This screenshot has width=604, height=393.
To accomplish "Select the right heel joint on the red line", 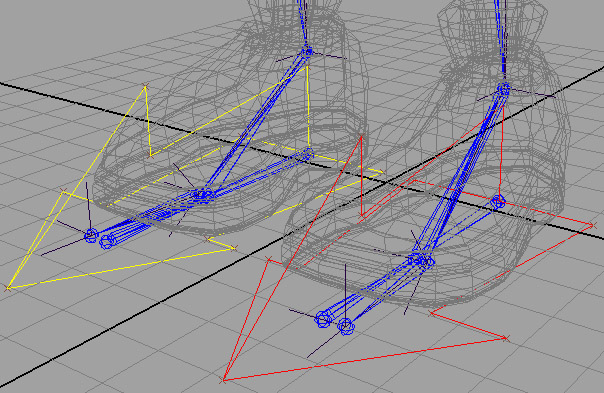I will (x=498, y=202).
